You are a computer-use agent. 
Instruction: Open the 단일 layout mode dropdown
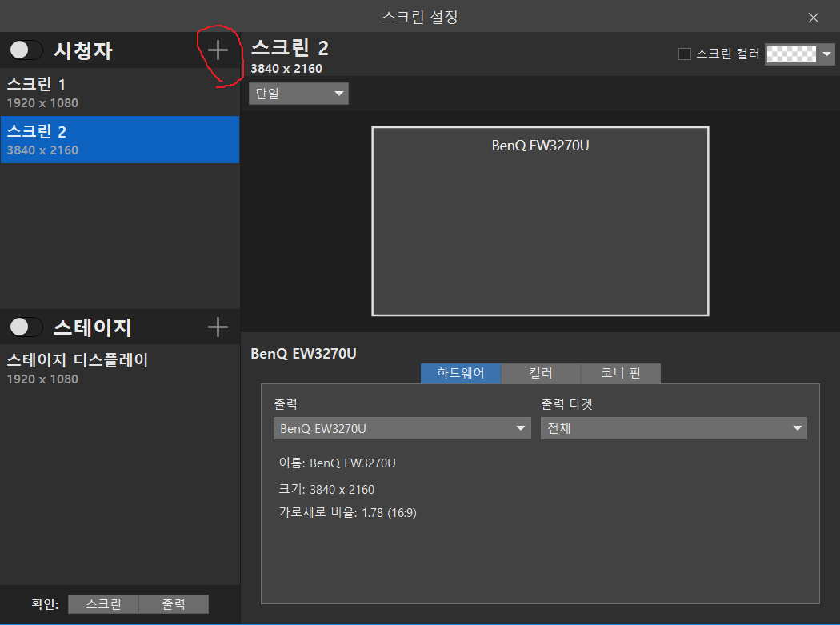[298, 94]
